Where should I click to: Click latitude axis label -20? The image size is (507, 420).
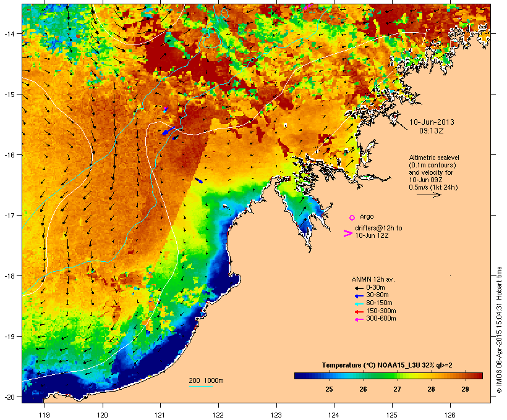point(9,397)
